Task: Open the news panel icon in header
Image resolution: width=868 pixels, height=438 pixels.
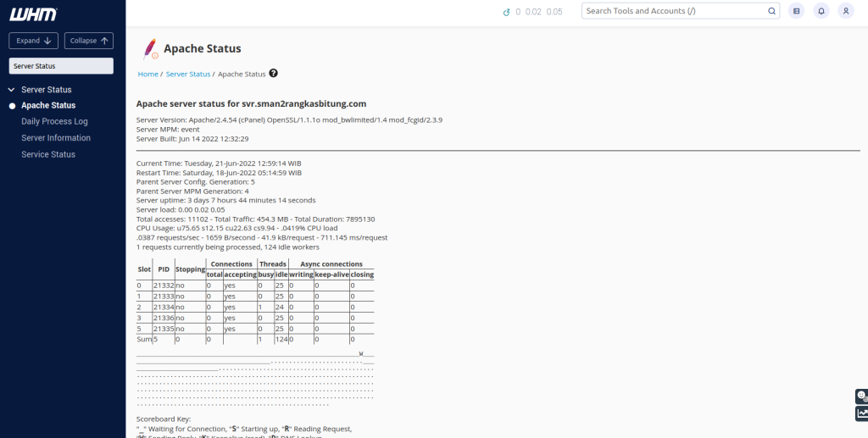Action: [x=796, y=11]
